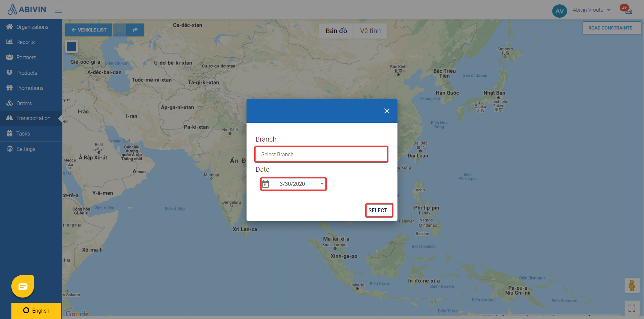Viewport: 644px width, 319px height.
Task: Click the Transportation road icon
Action: (10, 118)
